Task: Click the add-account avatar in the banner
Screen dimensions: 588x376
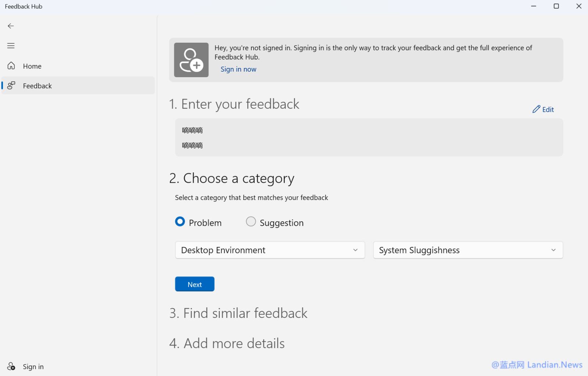Action: (191, 60)
